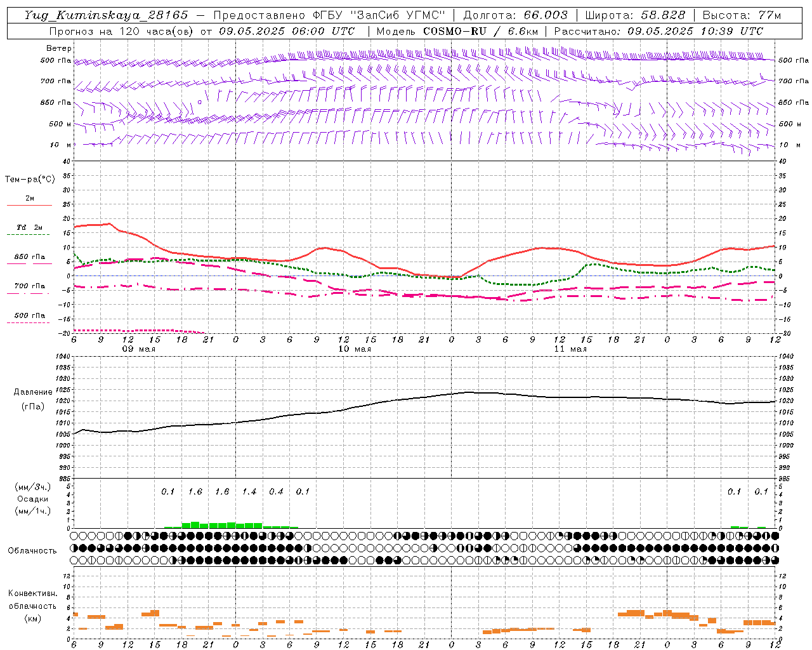Image resolution: width=812 pixels, height=650 pixels.
Task: Select the 11 мая date label
Action: (x=570, y=349)
